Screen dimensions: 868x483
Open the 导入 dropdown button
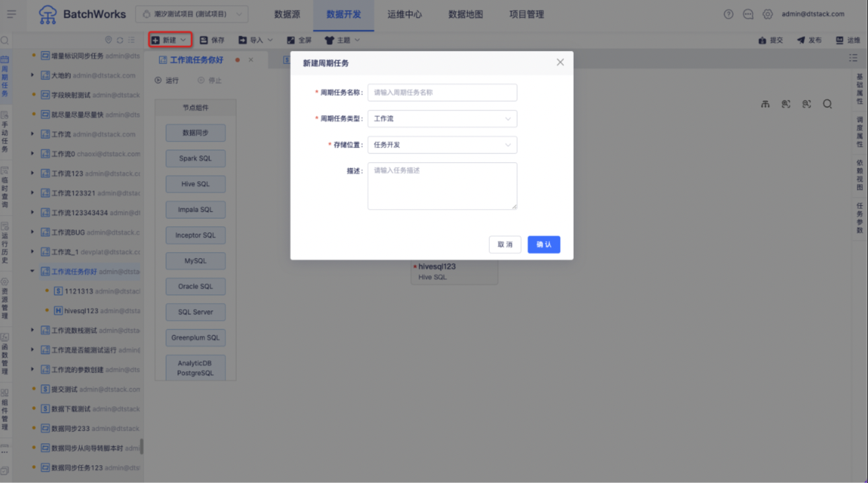coord(255,40)
